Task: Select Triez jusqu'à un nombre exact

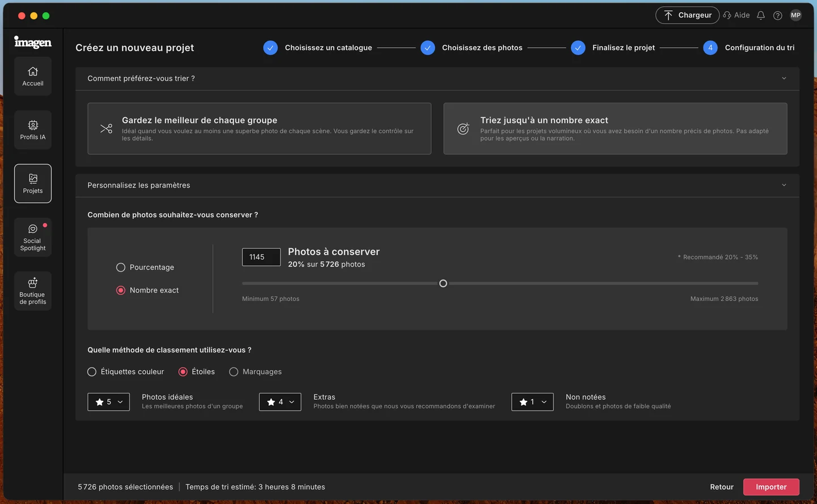Action: tap(615, 129)
